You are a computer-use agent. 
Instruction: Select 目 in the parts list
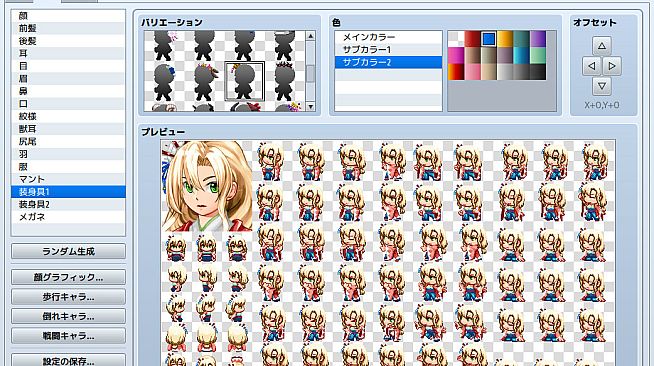coord(68,66)
